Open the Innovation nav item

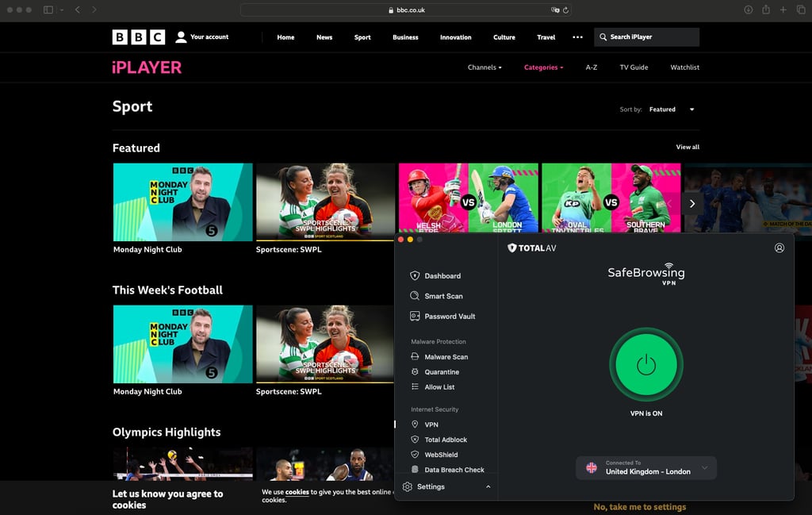(456, 37)
